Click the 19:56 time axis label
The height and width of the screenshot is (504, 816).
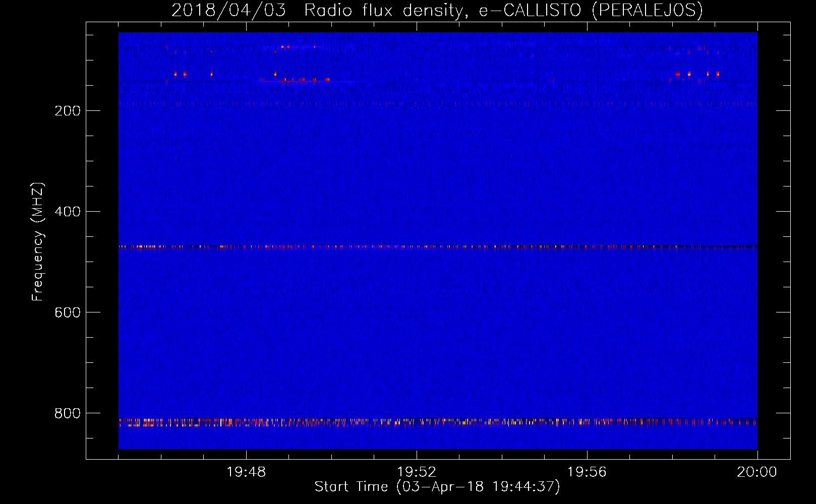coord(587,472)
